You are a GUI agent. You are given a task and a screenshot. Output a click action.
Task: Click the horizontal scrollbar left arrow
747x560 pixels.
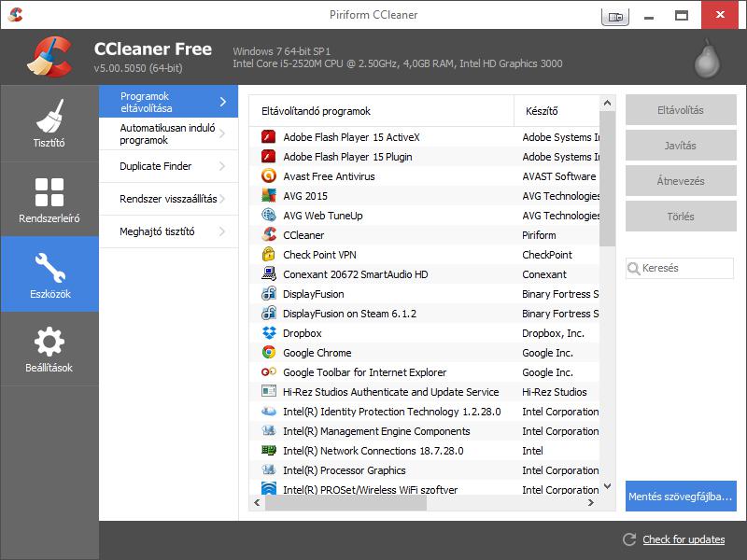(258, 502)
